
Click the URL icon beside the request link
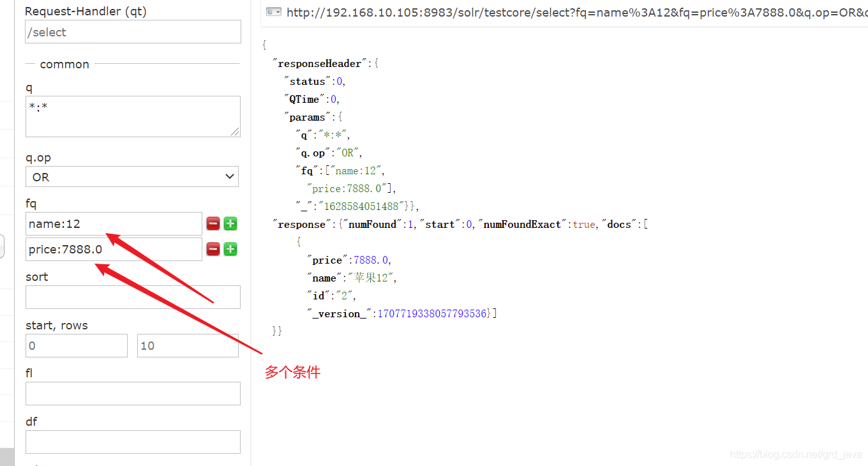click(274, 11)
